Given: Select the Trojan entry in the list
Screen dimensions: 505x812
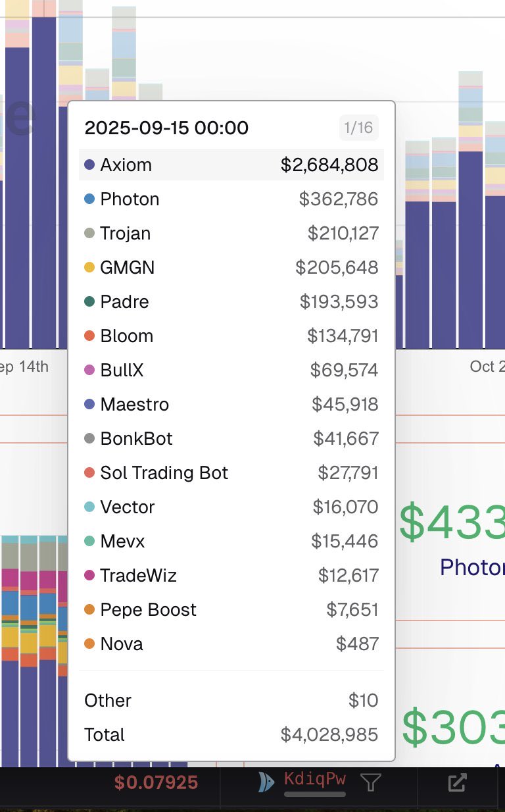Looking at the screenshot, I should [x=125, y=234].
